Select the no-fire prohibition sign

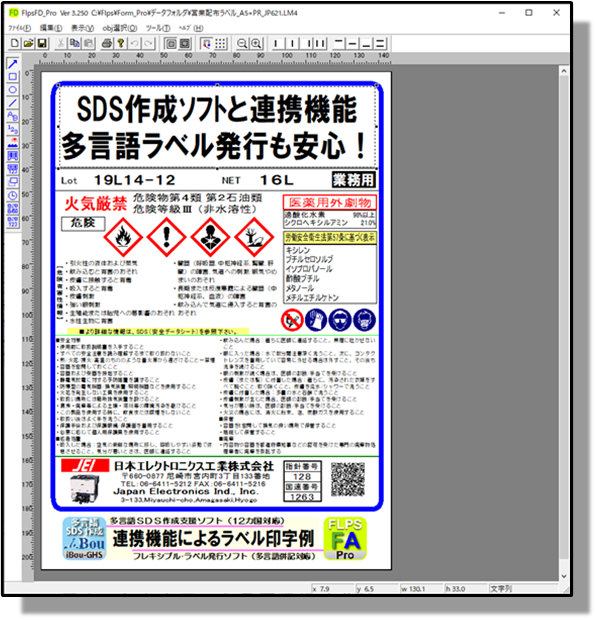pos(292,320)
